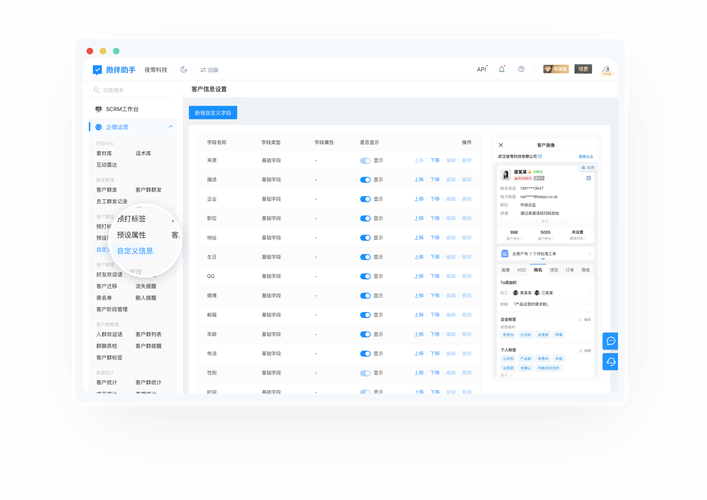The image size is (707, 500).
Task: Click the edit square icon on the customer card
Action: click(x=588, y=179)
